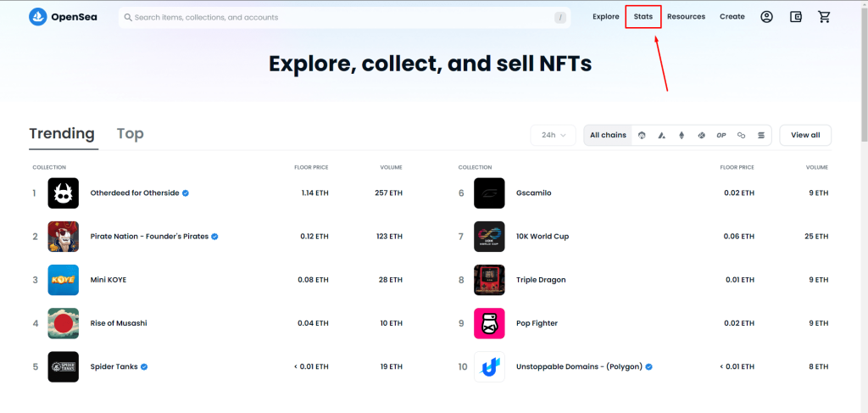Viewport: 868px width, 413px height.
Task: Open the account profile icon
Action: [x=766, y=17]
